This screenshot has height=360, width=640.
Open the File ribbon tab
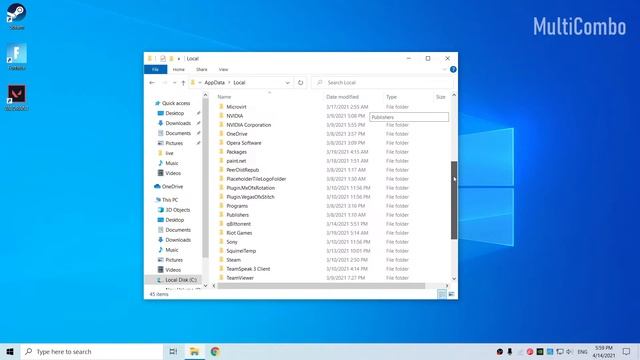point(156,69)
